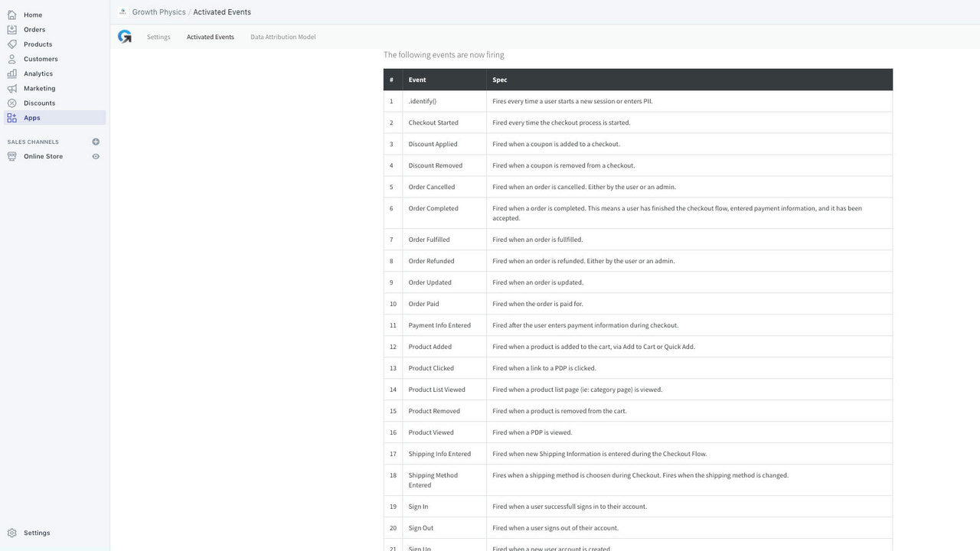Click the Products tag icon

point(11,44)
